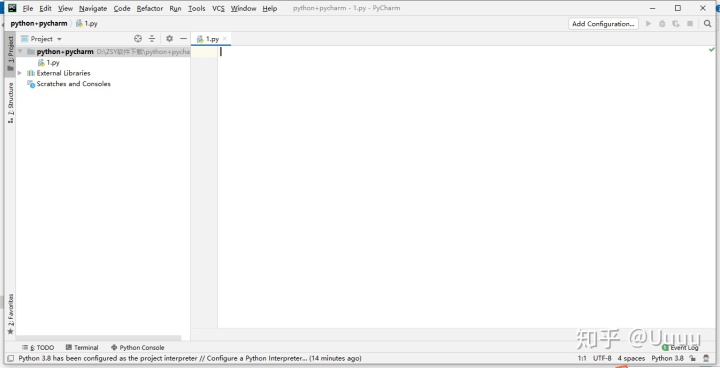Open Search Everywhere magnifier icon

pos(708,23)
